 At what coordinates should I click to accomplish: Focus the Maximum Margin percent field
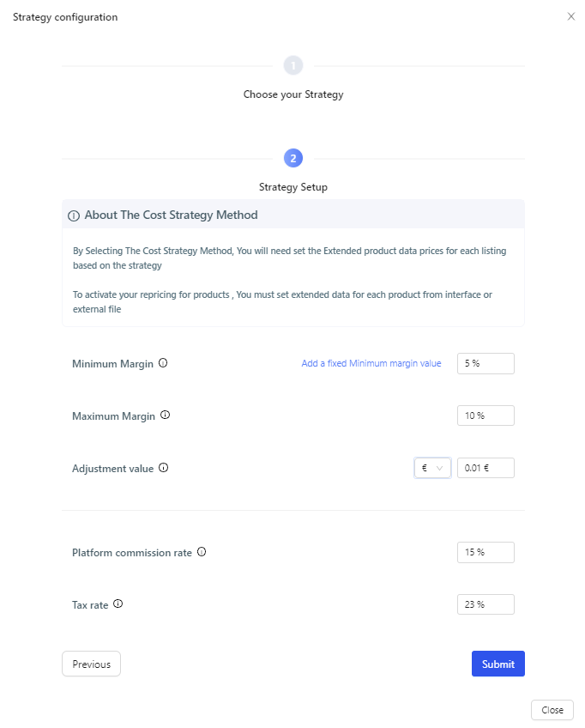[x=485, y=416]
